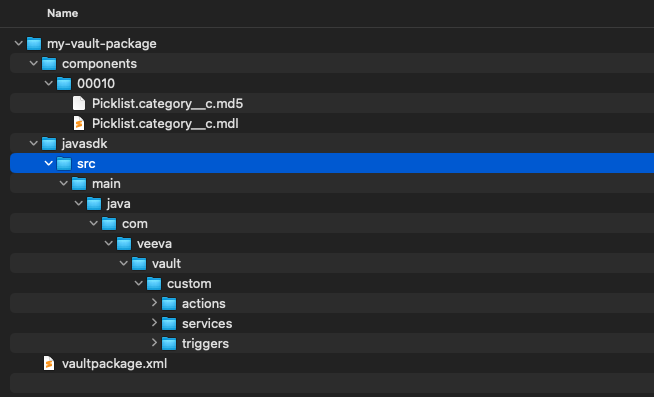The image size is (654, 397).
Task: Click the 00010 folder icon
Action: 64,83
